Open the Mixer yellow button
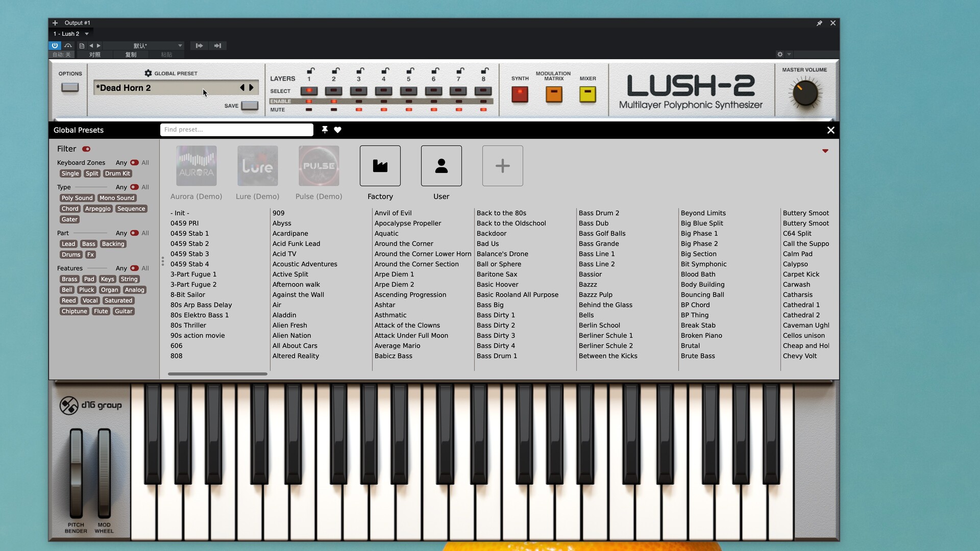The height and width of the screenshot is (551, 980). (x=587, y=94)
